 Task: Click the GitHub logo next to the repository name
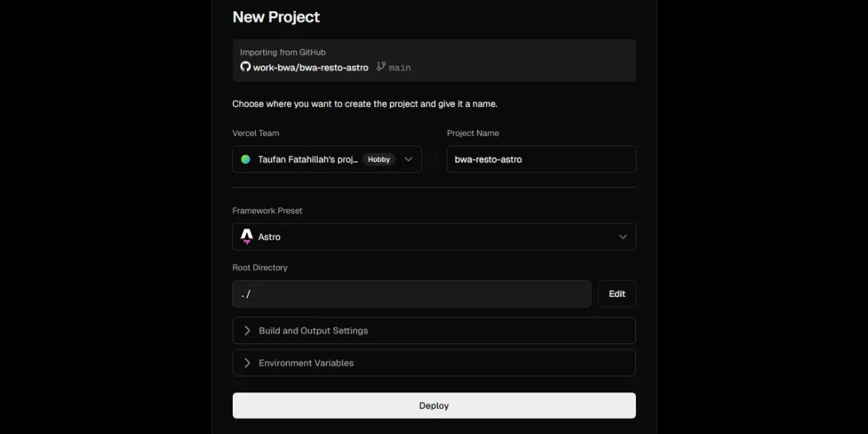(245, 67)
